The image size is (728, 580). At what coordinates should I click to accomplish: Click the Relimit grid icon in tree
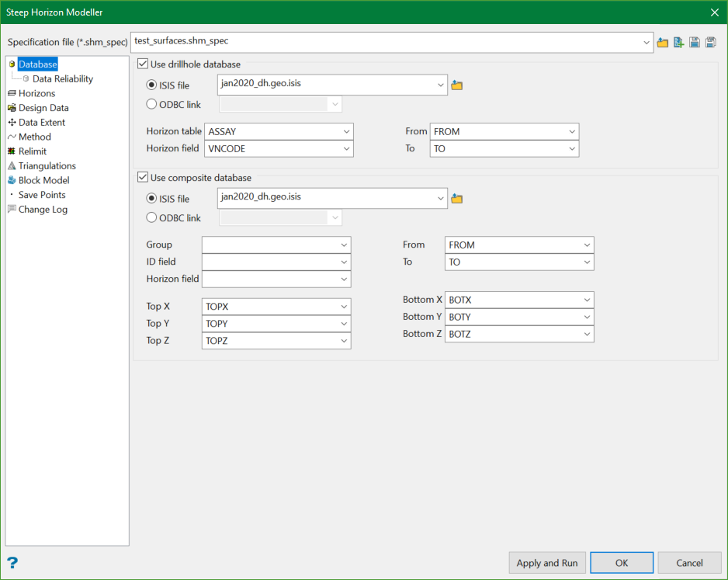pos(12,151)
